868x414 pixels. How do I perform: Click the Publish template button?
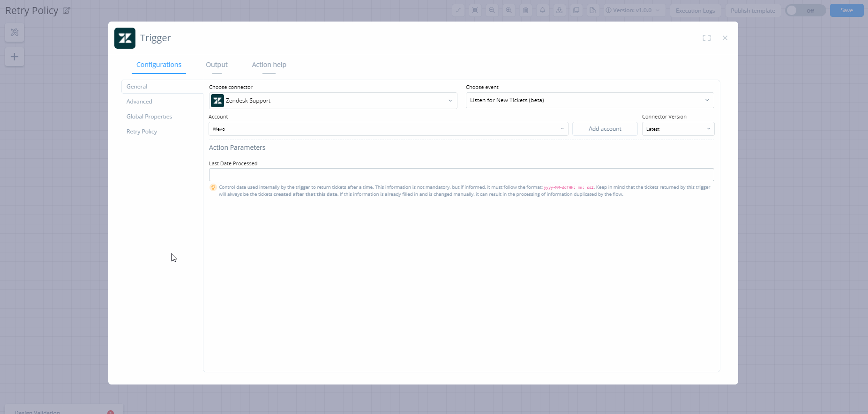click(x=753, y=10)
